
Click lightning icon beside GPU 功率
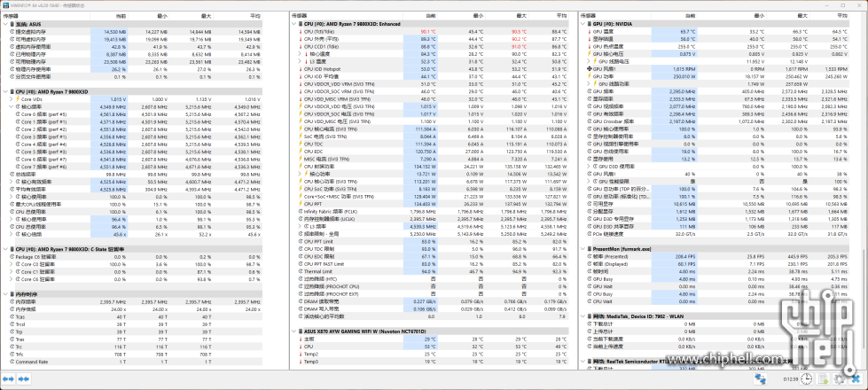pos(589,76)
